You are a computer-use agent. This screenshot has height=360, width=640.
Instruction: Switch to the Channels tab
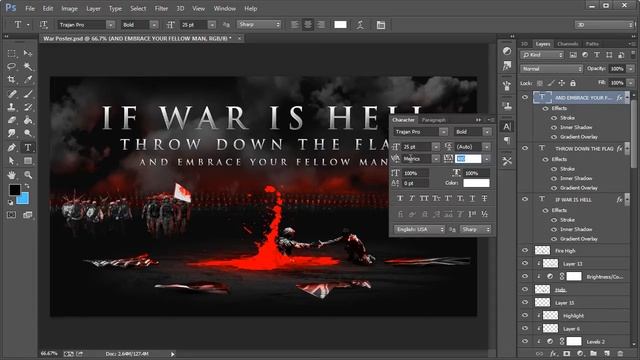pos(567,44)
